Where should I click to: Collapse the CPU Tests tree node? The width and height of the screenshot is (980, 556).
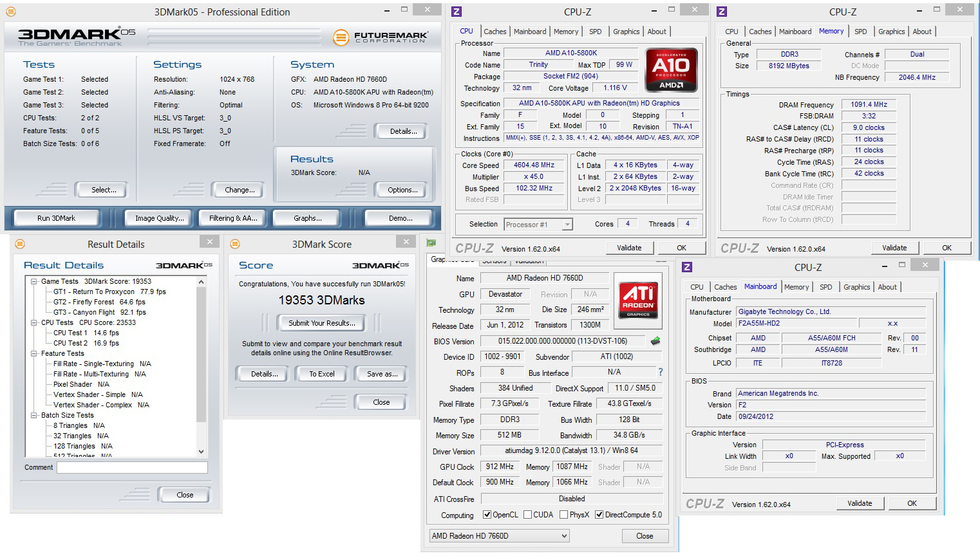coord(34,322)
